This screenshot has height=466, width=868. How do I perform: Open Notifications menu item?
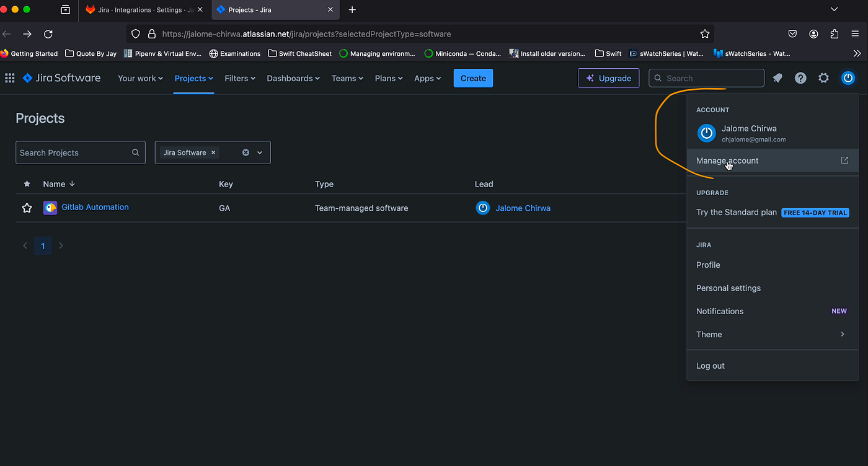(773, 311)
